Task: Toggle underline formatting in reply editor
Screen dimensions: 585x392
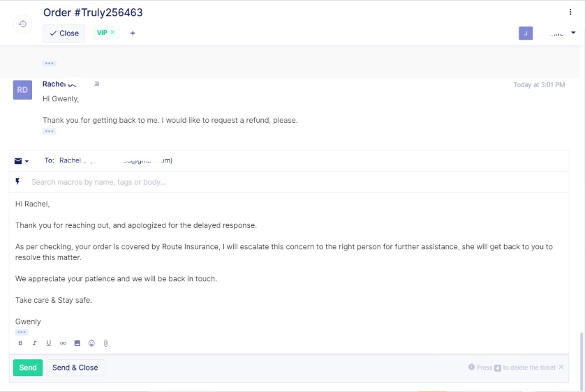Action: [48, 343]
